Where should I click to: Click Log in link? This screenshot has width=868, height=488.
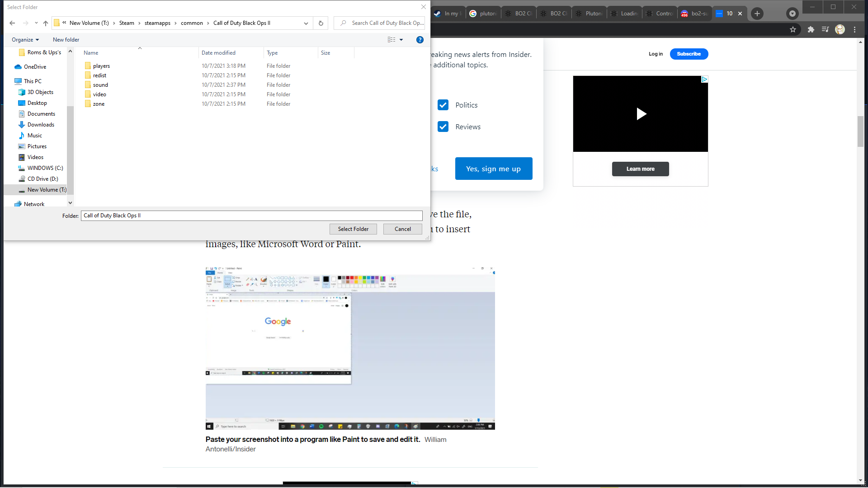656,54
